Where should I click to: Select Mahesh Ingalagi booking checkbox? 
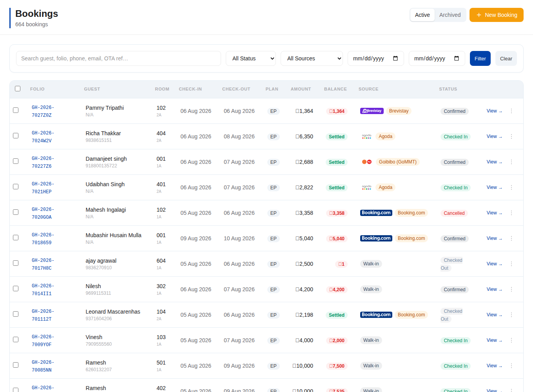coord(16,212)
